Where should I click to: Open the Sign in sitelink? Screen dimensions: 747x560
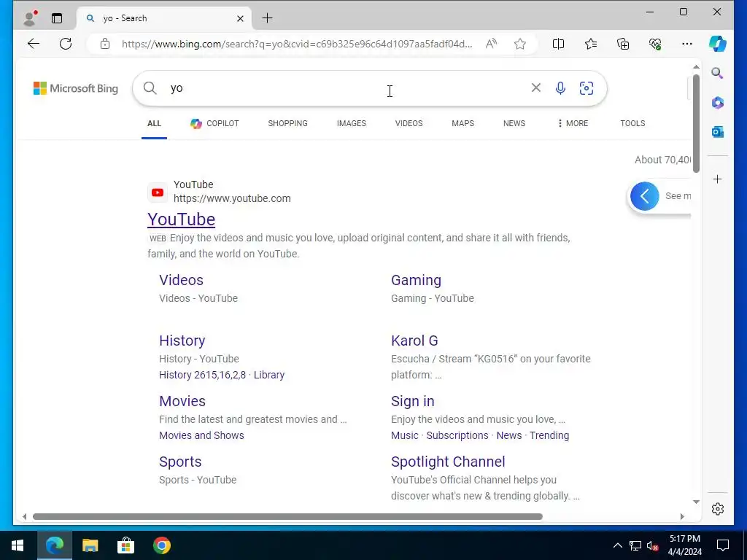[x=413, y=402]
